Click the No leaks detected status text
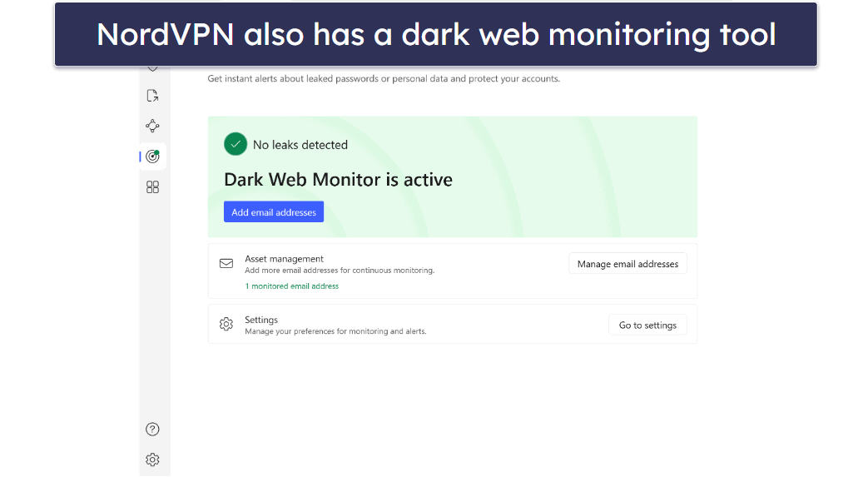Screen dimensions: 868x477 click(x=300, y=145)
